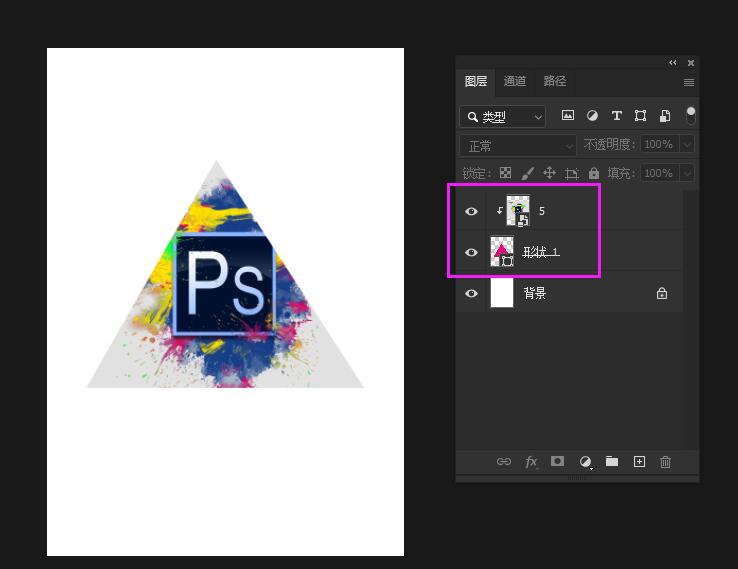The width and height of the screenshot is (738, 569).
Task: Collapse the panel with double arrows
Action: [673, 63]
